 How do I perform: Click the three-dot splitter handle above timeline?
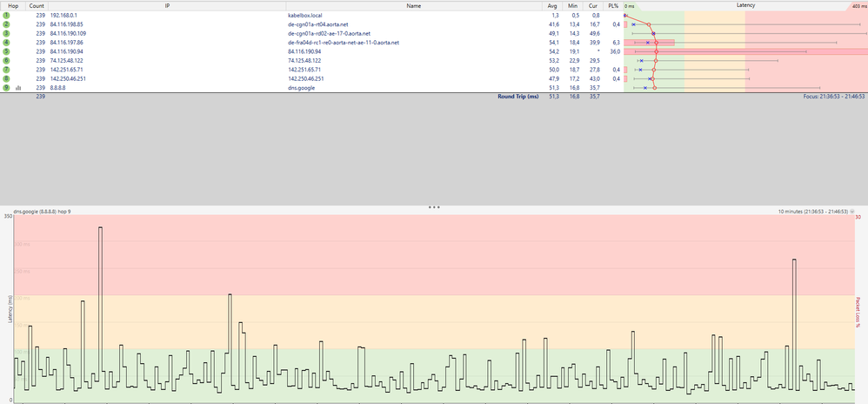pyautogui.click(x=434, y=207)
